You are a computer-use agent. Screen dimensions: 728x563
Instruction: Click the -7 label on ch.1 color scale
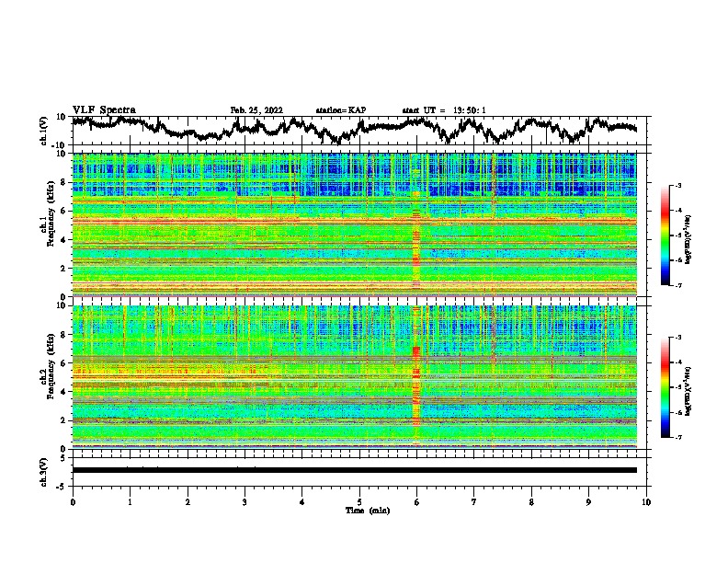[x=678, y=286]
